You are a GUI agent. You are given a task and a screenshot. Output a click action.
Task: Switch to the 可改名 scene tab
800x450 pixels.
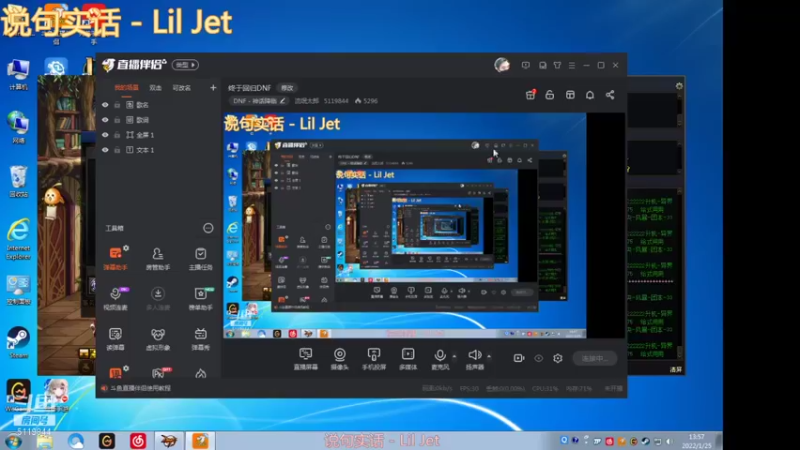pos(182,88)
